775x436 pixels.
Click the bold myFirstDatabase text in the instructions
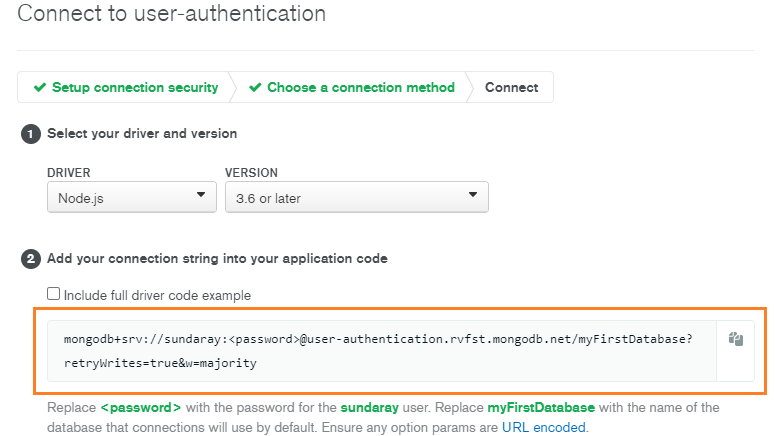pyautogui.click(x=541, y=409)
